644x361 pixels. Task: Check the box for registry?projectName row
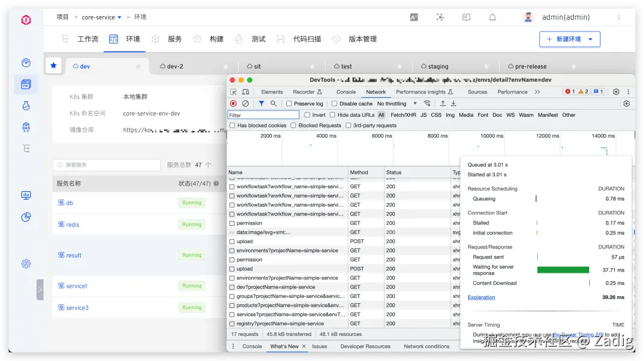[x=232, y=323]
